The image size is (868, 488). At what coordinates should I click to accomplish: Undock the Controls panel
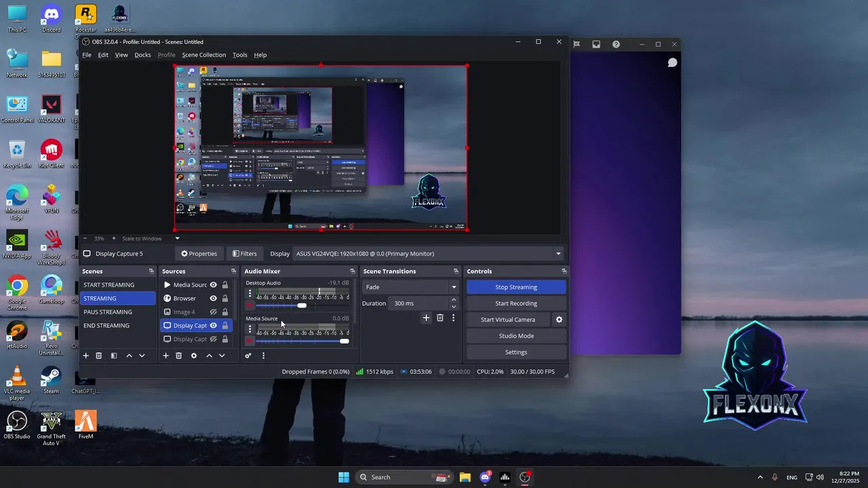pyautogui.click(x=564, y=271)
